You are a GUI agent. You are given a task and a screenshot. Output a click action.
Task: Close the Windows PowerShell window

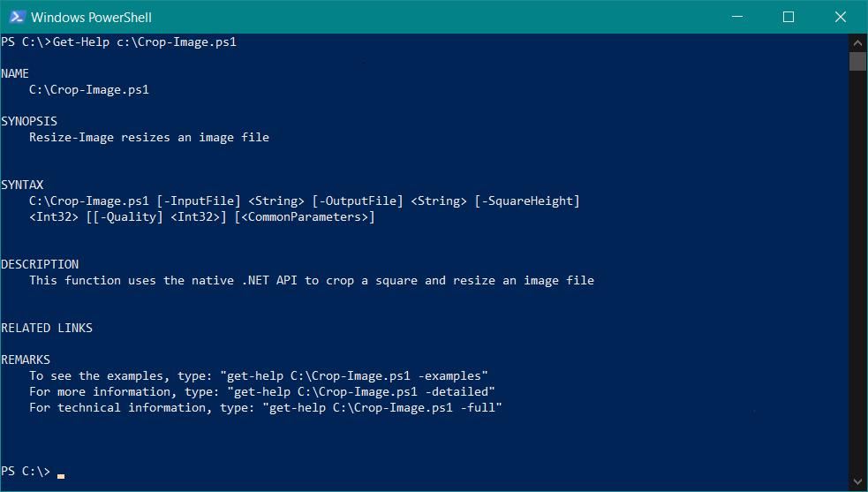[x=840, y=17]
